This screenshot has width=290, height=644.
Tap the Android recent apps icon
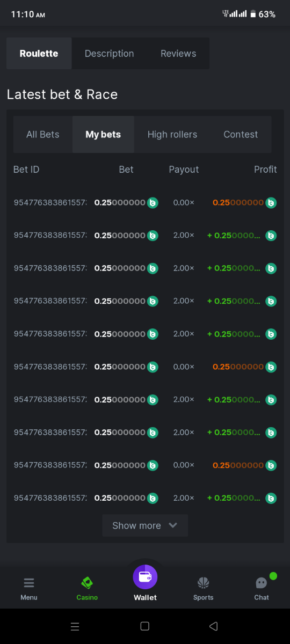click(x=75, y=626)
